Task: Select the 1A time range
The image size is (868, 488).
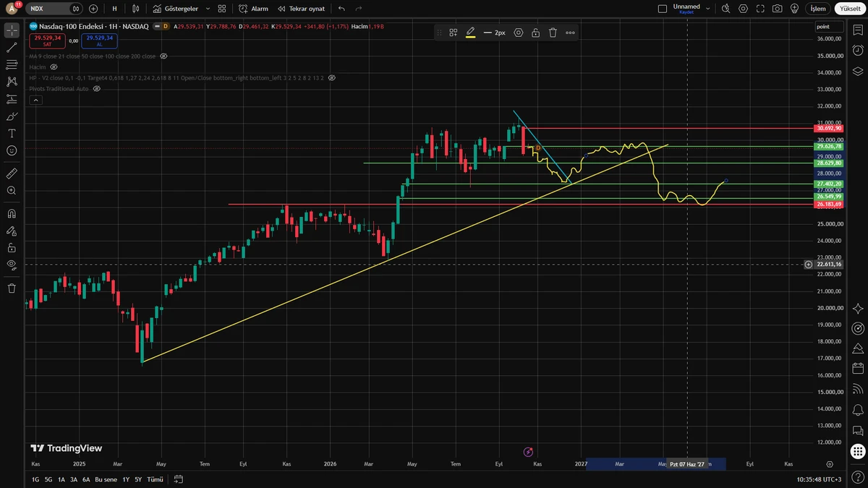Action: tap(61, 479)
